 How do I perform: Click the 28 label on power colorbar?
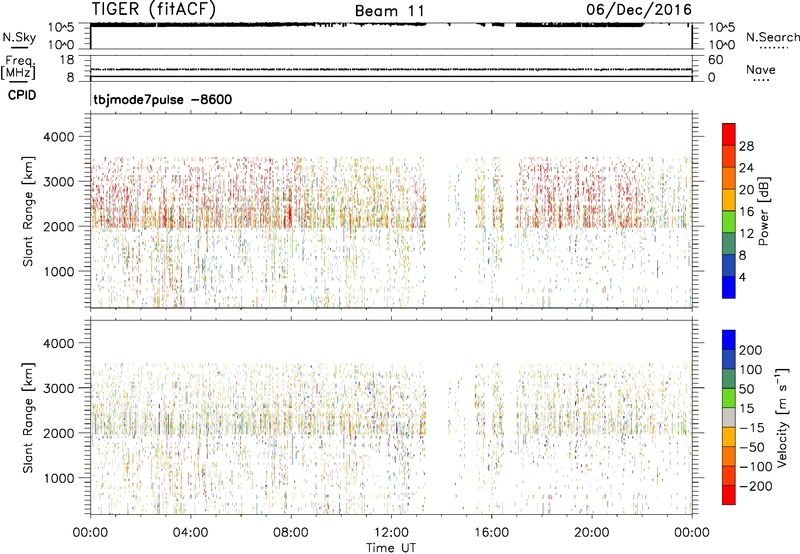click(746, 146)
